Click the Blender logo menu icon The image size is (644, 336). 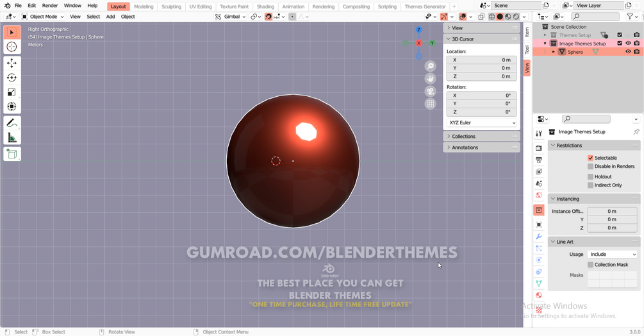[x=7, y=6]
